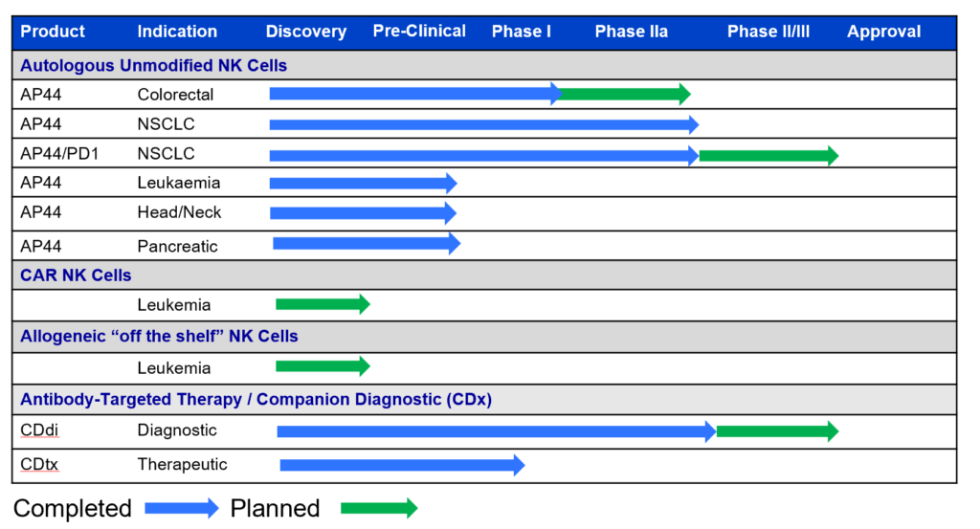This screenshot has width=980, height=529.
Task: Select the Approval column header
Action: [884, 32]
